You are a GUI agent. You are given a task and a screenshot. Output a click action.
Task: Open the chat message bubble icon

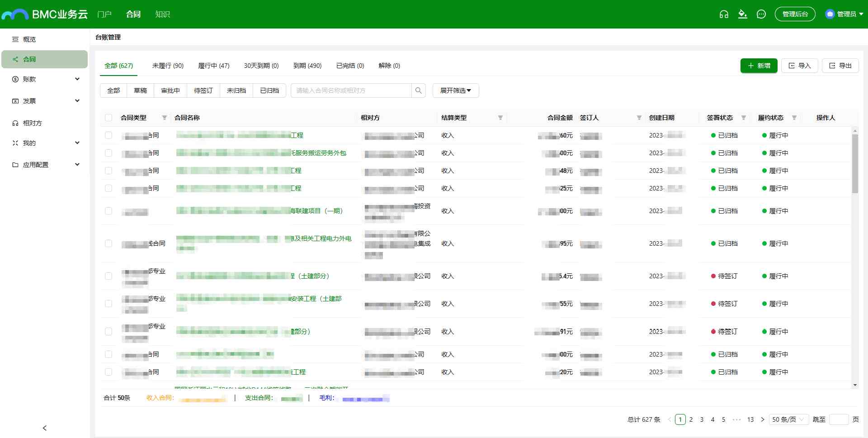click(x=761, y=14)
